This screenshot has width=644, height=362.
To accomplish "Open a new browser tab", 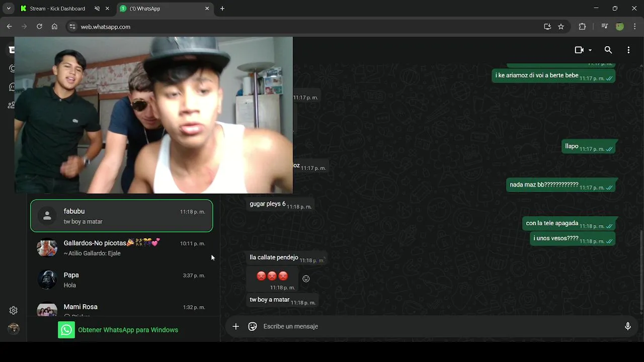I will pyautogui.click(x=222, y=9).
